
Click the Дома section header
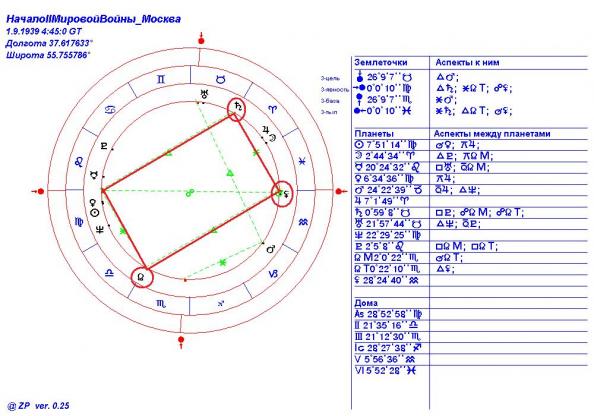pos(366,303)
